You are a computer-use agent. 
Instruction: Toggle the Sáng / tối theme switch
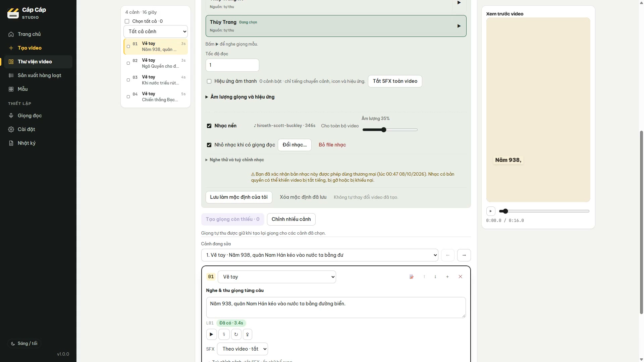click(x=24, y=344)
